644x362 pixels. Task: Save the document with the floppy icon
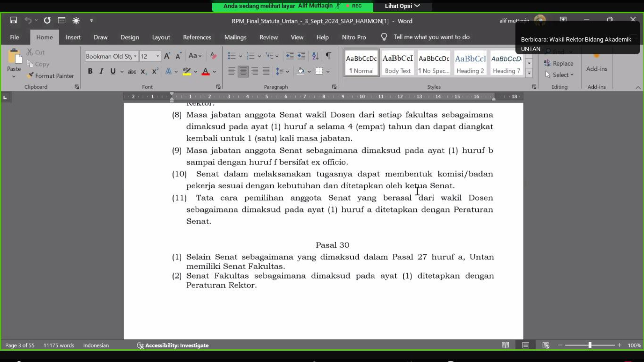[x=13, y=20]
